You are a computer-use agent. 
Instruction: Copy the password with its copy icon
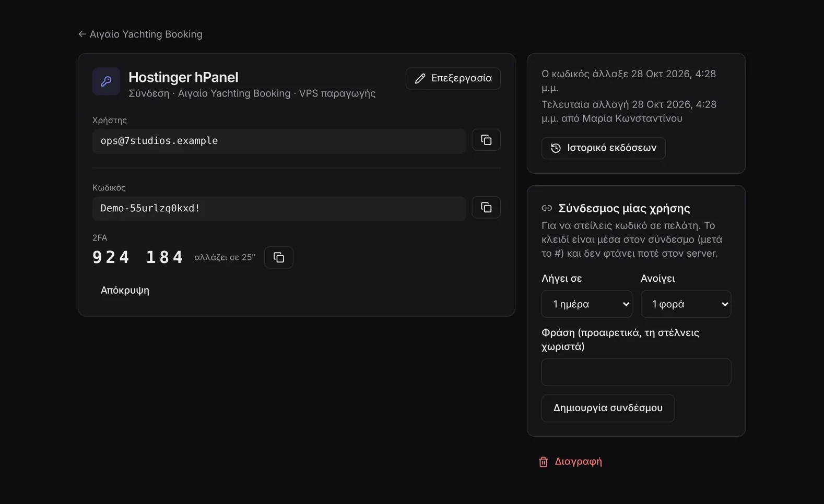(x=486, y=207)
